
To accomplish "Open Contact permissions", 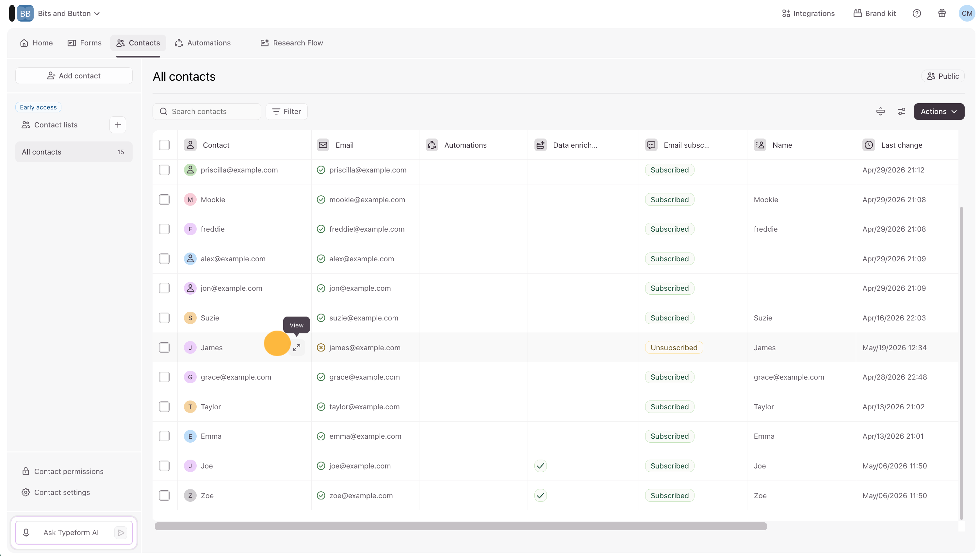I will pyautogui.click(x=63, y=471).
